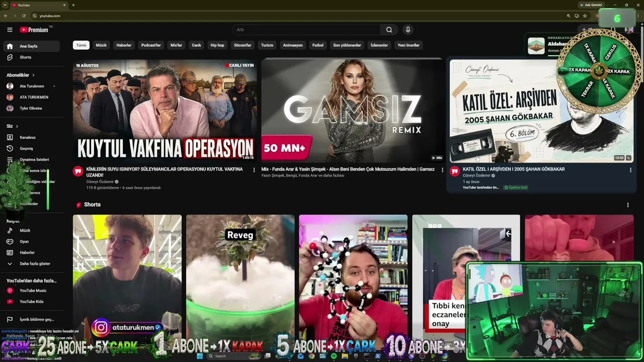Select the Mix'ler filter chip

[x=176, y=45]
